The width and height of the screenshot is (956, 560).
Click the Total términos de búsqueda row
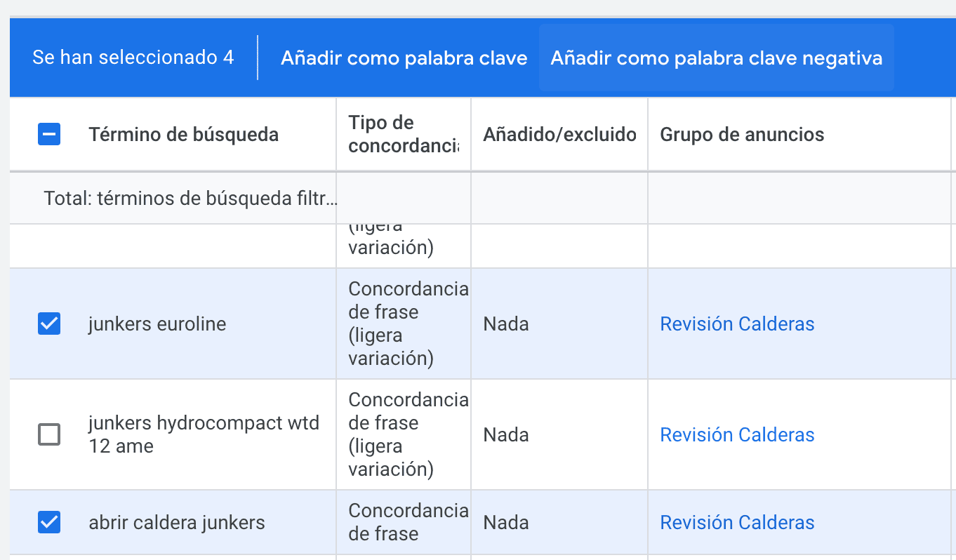(190, 199)
